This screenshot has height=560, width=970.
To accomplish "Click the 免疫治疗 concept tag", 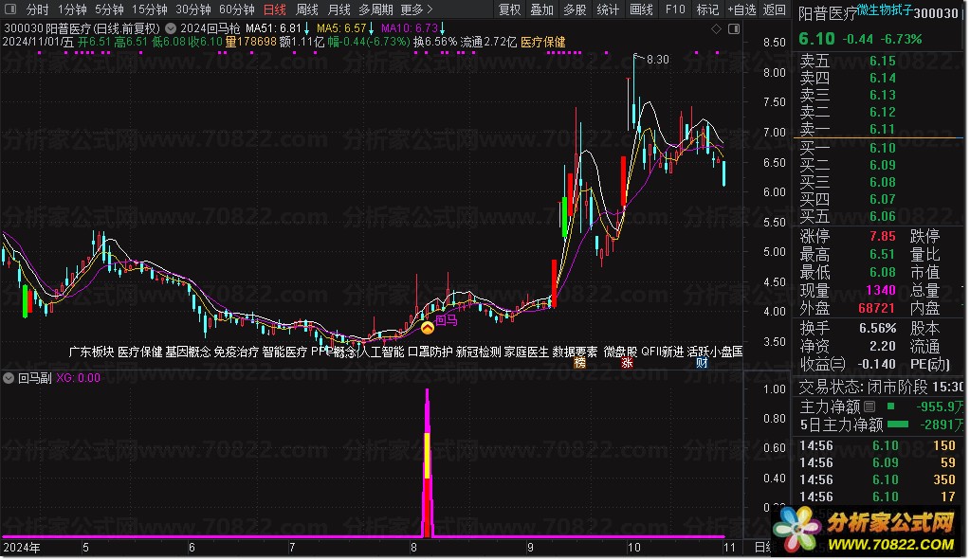I will coord(236,352).
